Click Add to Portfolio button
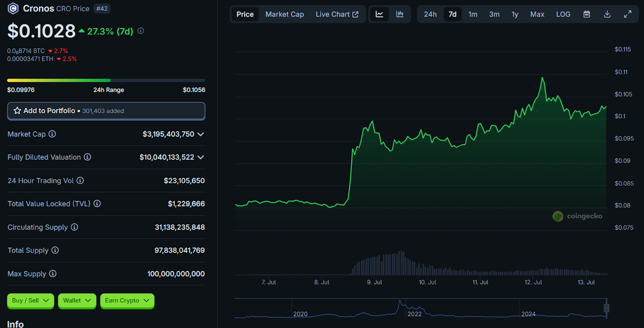The width and height of the screenshot is (644, 328). click(106, 111)
